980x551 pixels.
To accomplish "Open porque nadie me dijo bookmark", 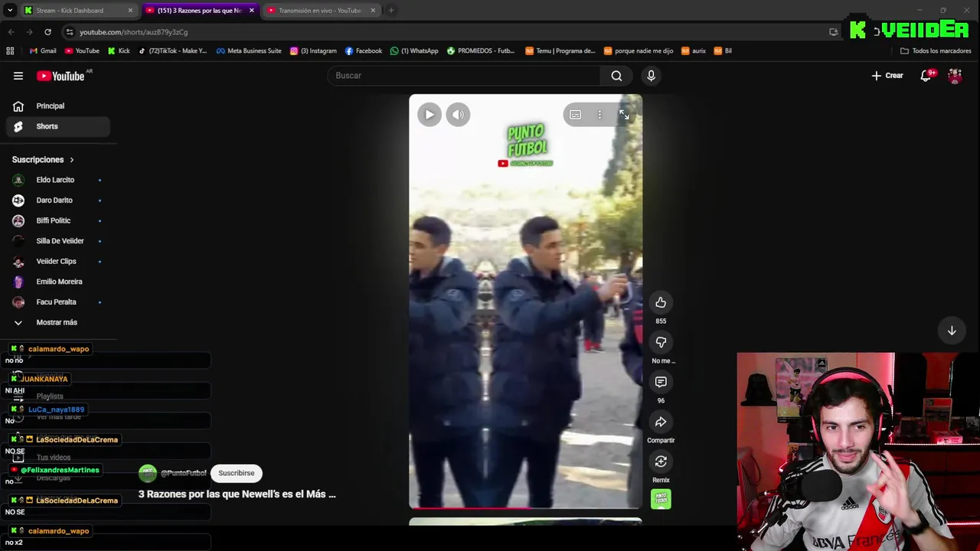I will 639,51.
